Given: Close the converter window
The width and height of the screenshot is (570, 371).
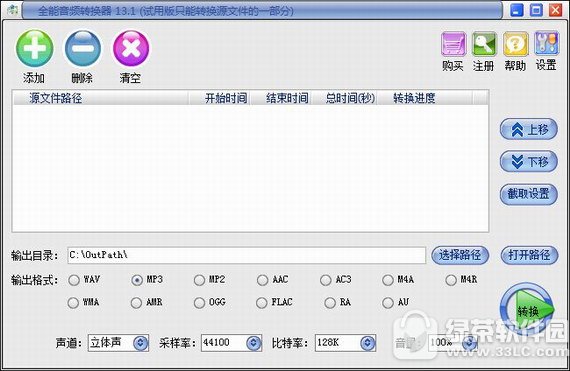Looking at the screenshot, I should click(555, 10).
